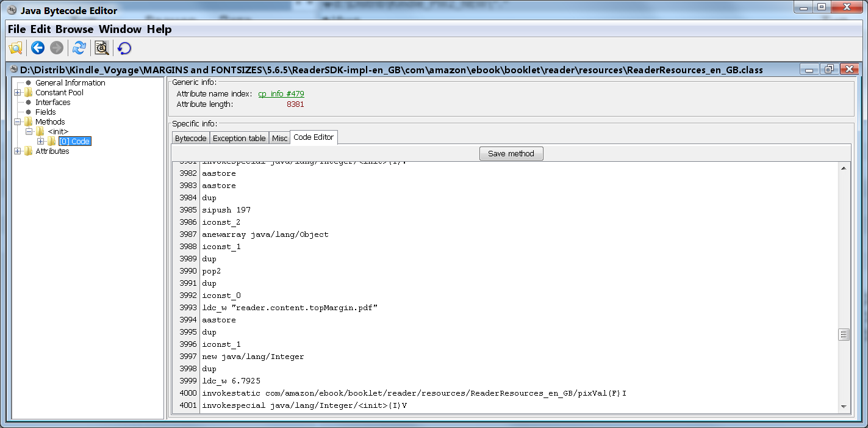Switch to the Bytecode tab
The height and width of the screenshot is (428, 868).
pos(191,138)
